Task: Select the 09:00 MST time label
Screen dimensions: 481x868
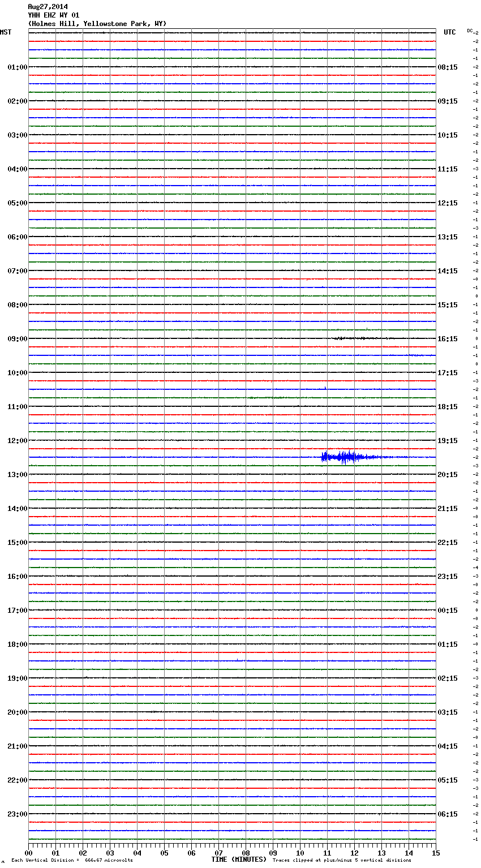Action: point(17,339)
